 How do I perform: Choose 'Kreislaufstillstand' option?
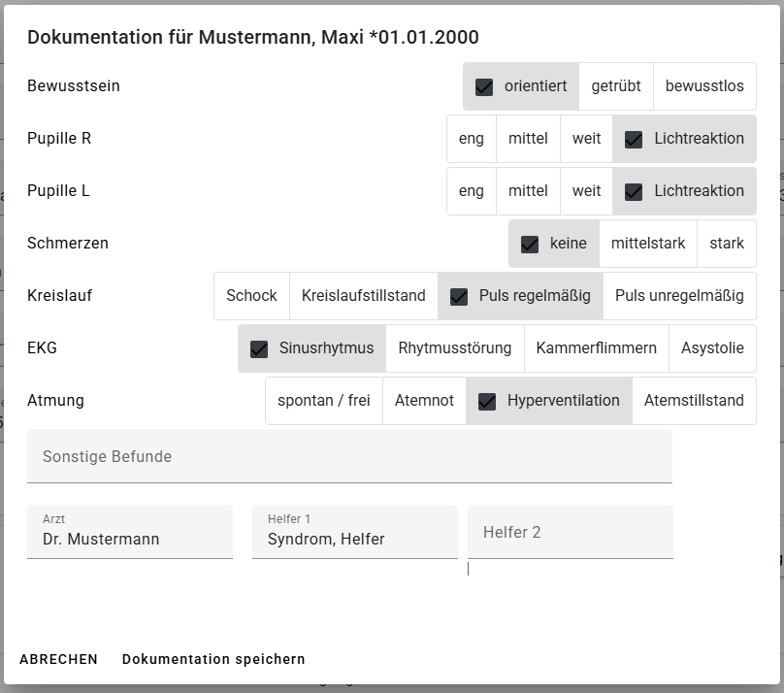(364, 296)
